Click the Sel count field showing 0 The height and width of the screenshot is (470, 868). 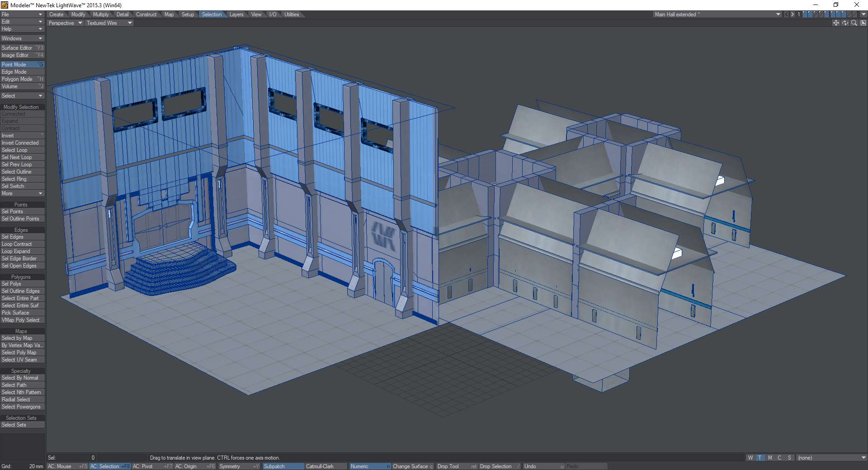click(x=71, y=458)
